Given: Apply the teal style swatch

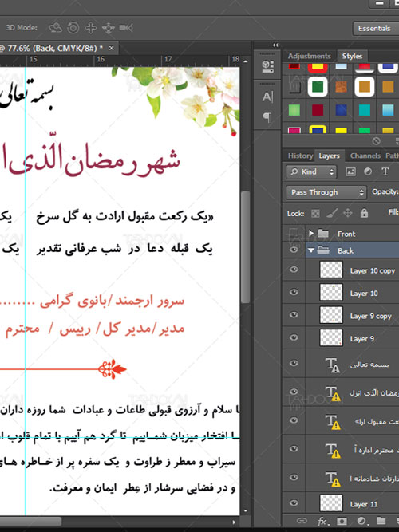Looking at the screenshot, I should click(365, 110).
